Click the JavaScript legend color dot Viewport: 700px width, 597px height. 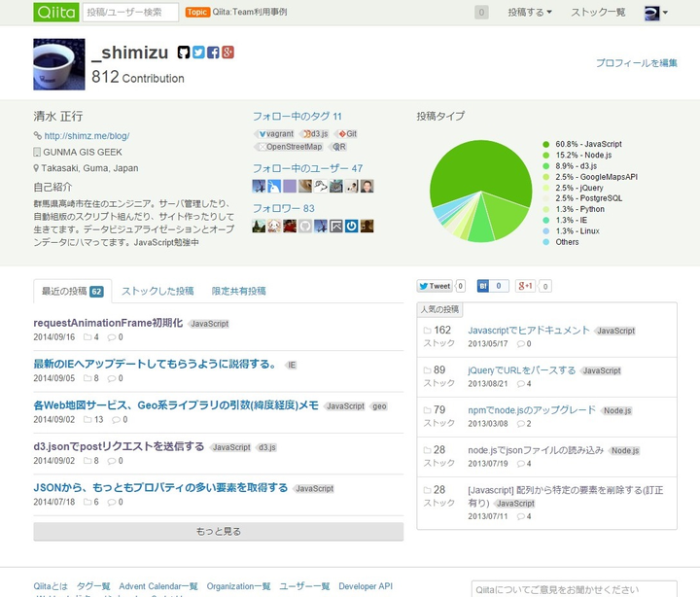(545, 144)
